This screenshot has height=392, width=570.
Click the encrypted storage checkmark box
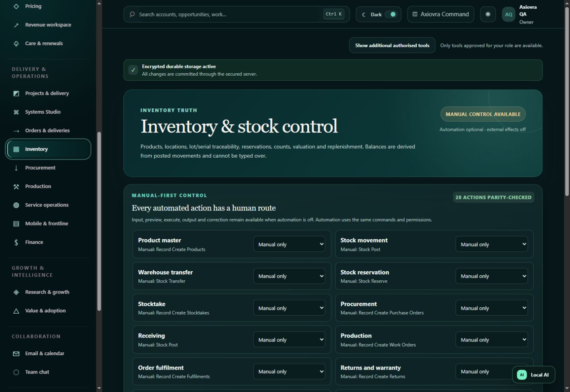pos(133,70)
